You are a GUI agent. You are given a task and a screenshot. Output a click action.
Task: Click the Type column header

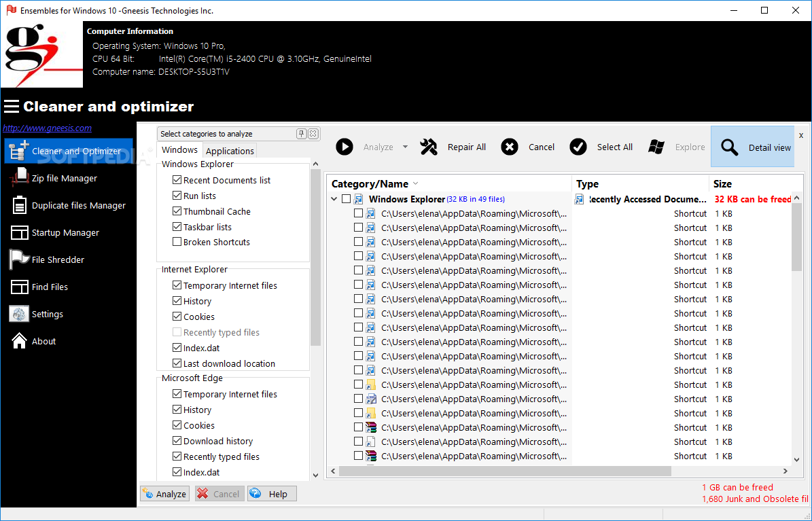tap(640, 184)
